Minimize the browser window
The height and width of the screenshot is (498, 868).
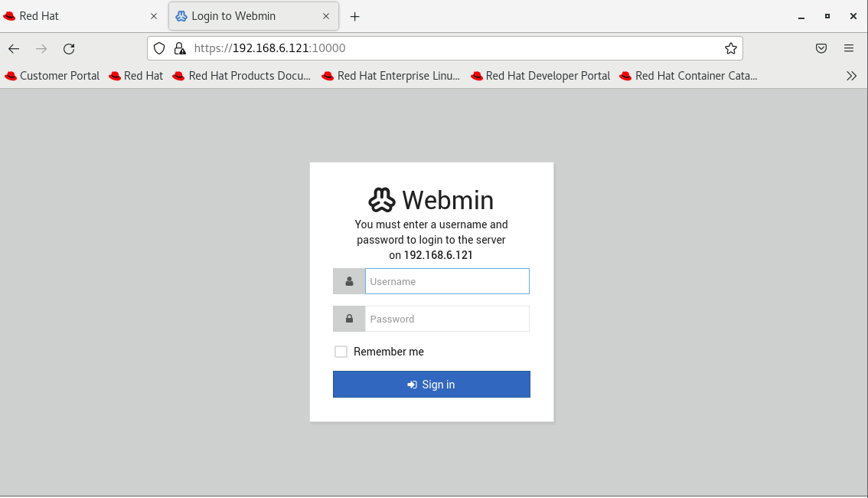pos(801,17)
